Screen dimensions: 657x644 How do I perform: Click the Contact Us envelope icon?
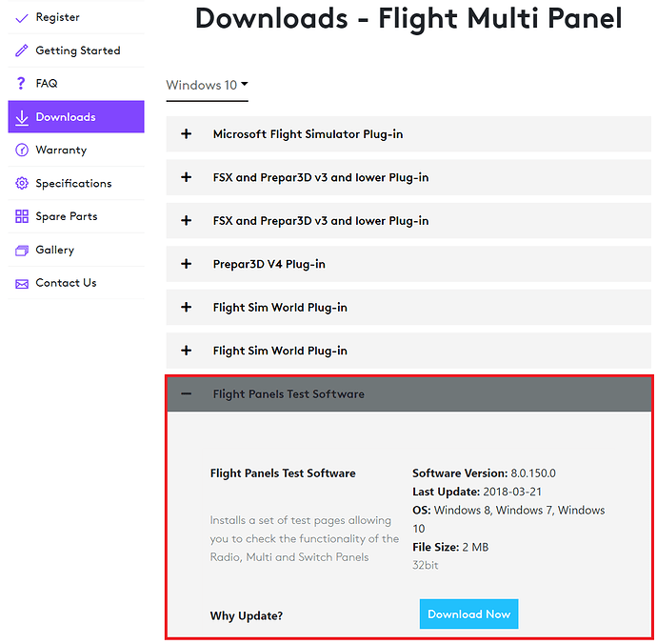[x=21, y=284]
